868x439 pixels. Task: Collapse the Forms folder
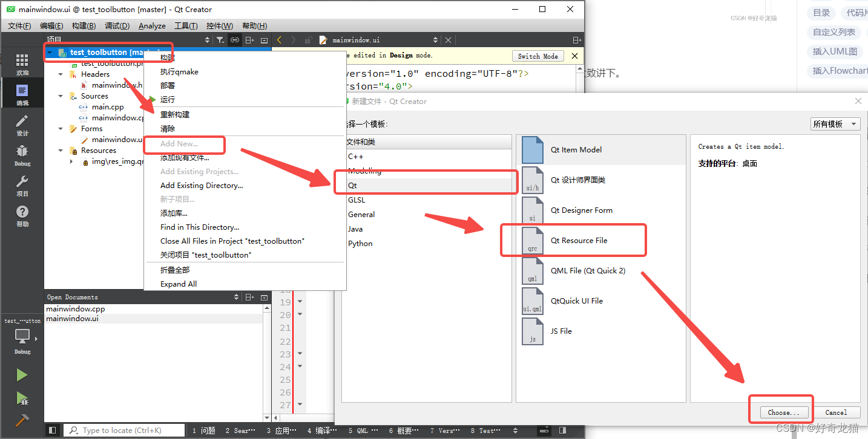[x=61, y=129]
